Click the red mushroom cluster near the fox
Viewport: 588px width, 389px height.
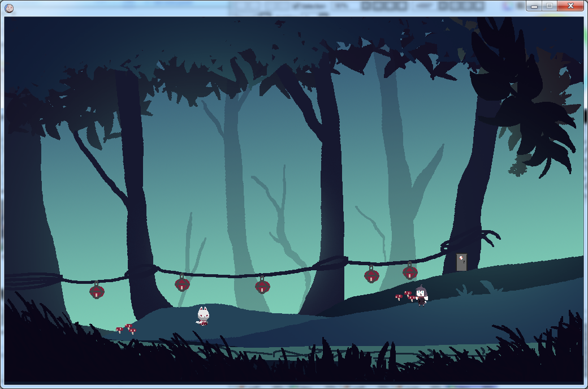[126, 329]
